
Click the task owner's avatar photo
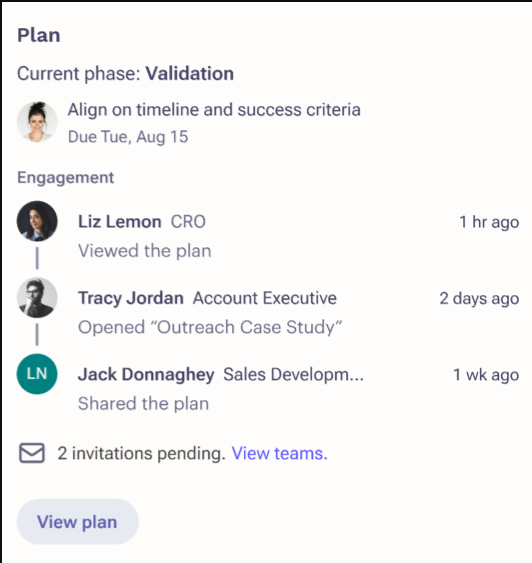(x=37, y=122)
